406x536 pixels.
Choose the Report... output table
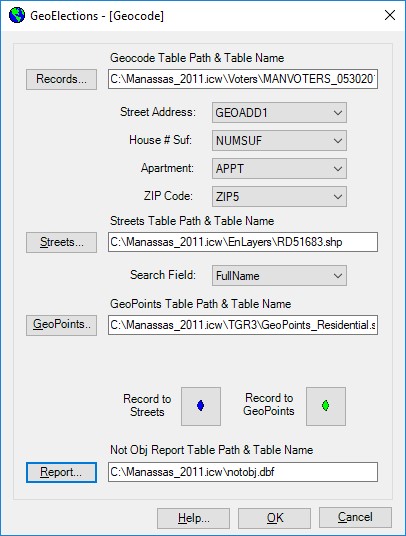62,472
